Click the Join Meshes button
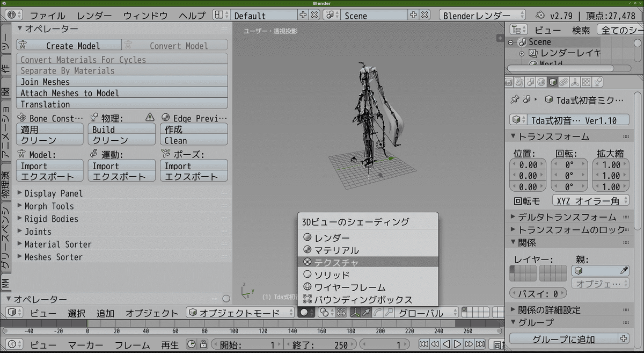Image resolution: width=644 pixels, height=353 pixels. (122, 82)
